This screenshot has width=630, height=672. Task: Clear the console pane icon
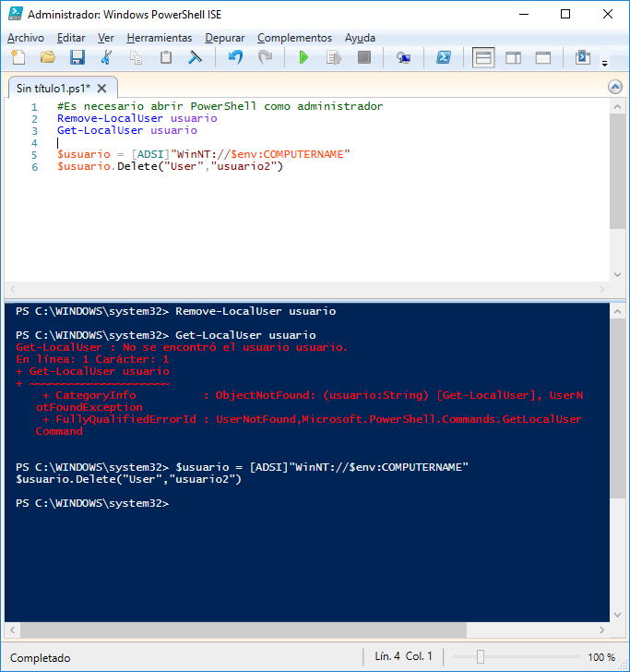pyautogui.click(x=196, y=57)
